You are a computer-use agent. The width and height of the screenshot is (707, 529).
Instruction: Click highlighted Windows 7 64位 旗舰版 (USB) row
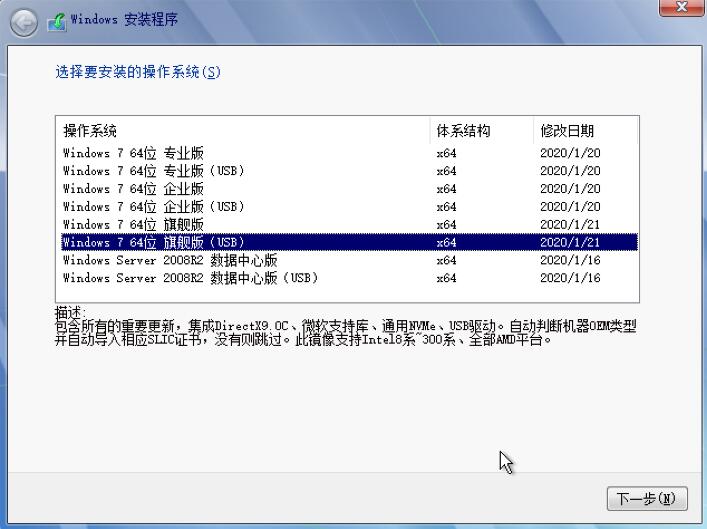[x=153, y=242]
